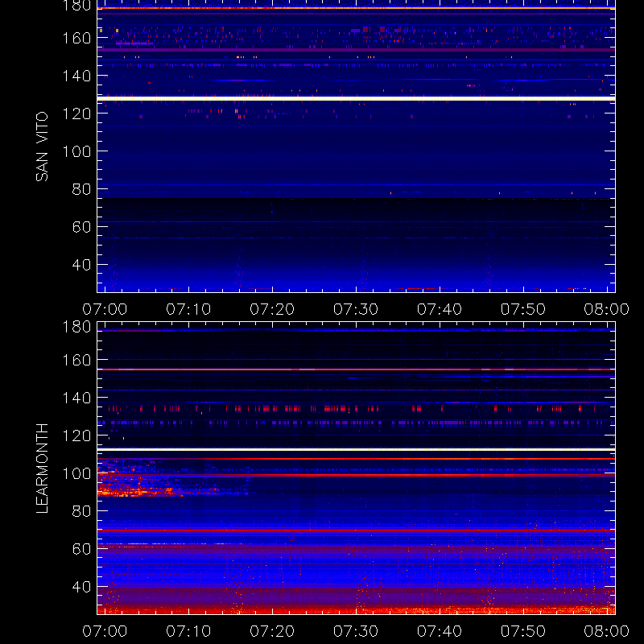This screenshot has height=644, width=644.
Task: Pick the 80 frequency label on Learmonth plot
Action: point(81,511)
